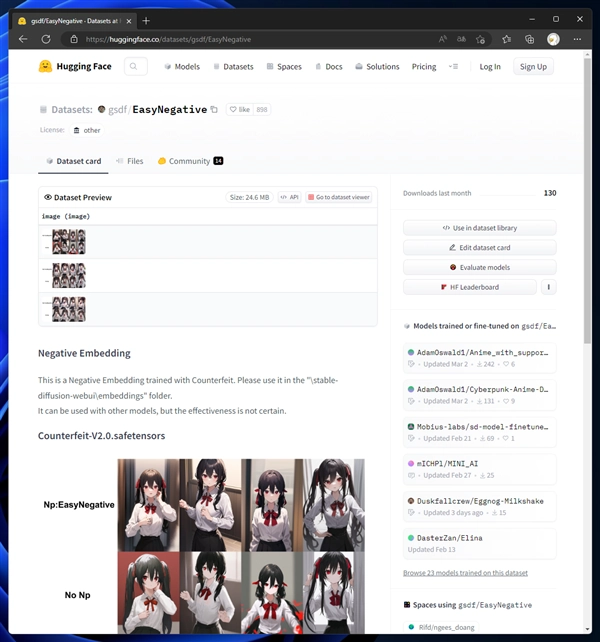The image size is (600, 642).
Task: Open the browser favorites list icon
Action: click(x=507, y=39)
